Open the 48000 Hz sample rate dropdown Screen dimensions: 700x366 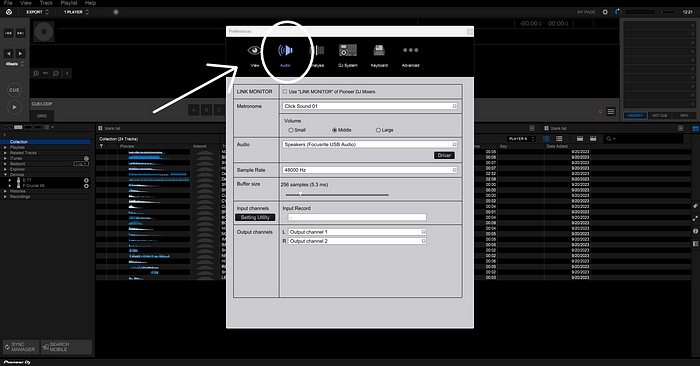[x=370, y=170]
